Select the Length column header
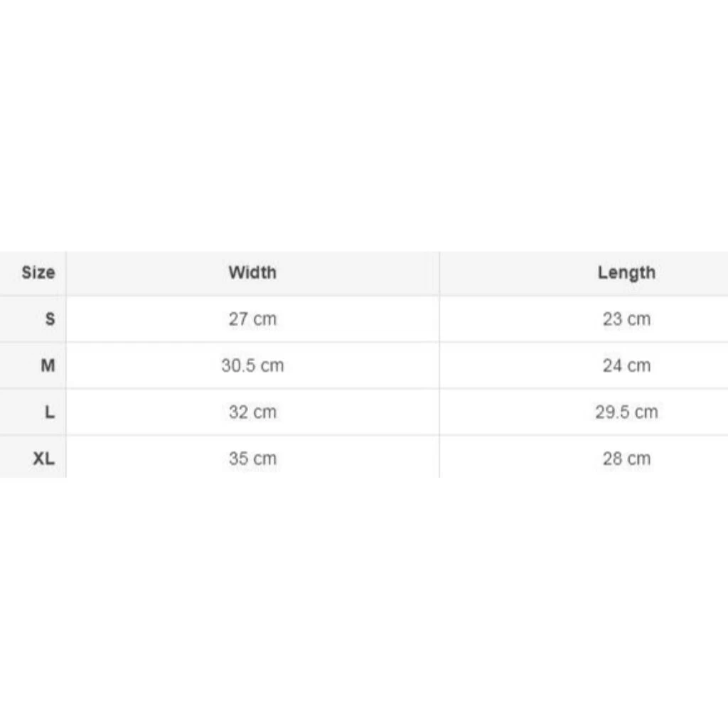This screenshot has height=728, width=728. [x=626, y=272]
